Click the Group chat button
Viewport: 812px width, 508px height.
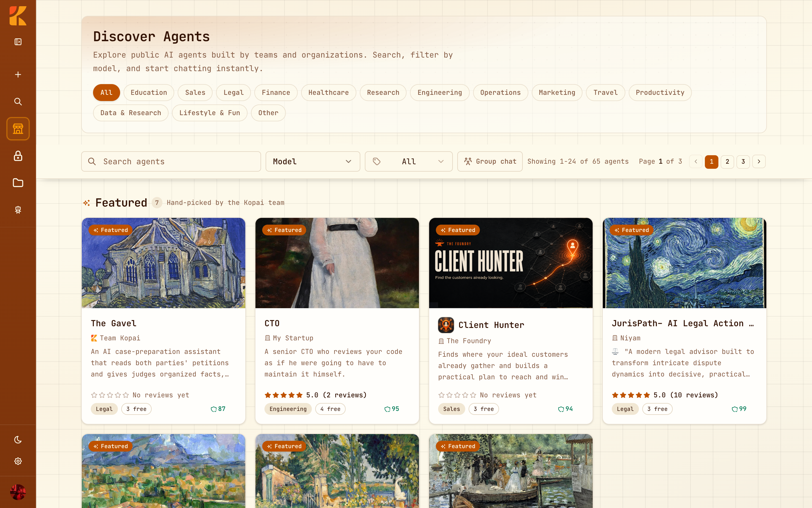tap(490, 162)
